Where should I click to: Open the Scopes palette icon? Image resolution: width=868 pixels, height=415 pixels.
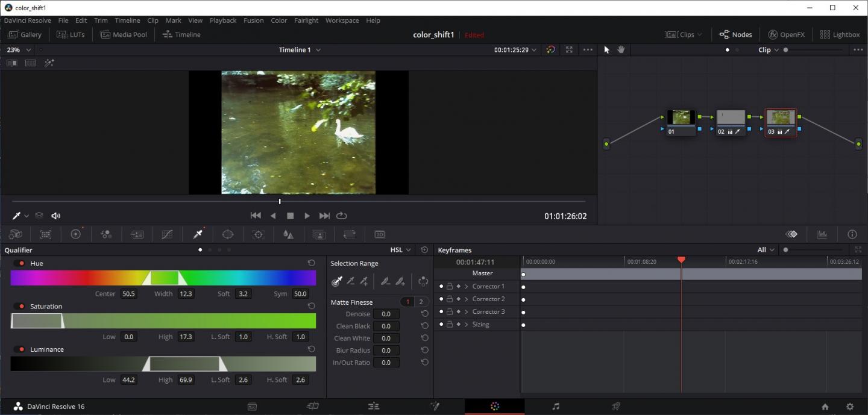click(822, 234)
